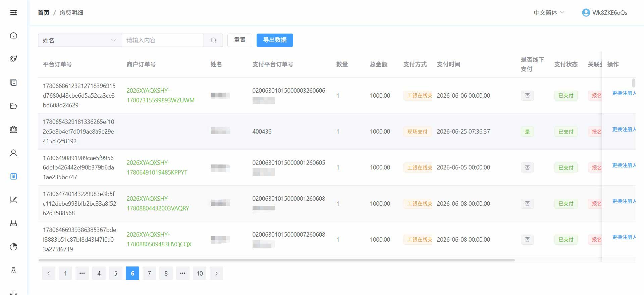This screenshot has width=644, height=295.
Task: Open the 中文简体 language dropdown
Action: pos(549,13)
